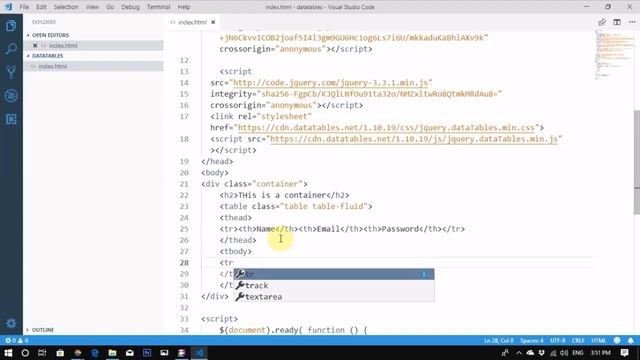The width and height of the screenshot is (640, 360).
Task: Collapse the Open Editors section
Action: pyautogui.click(x=50, y=35)
